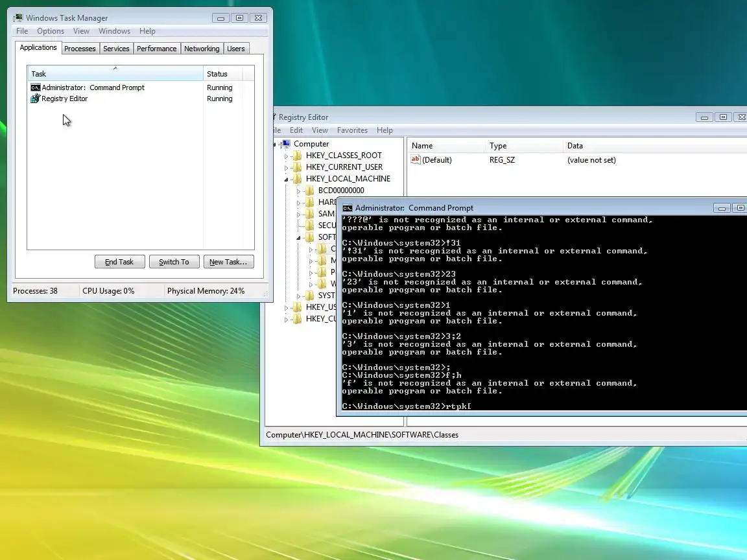This screenshot has height=560, width=747.
Task: Click the (value not set) data cell
Action: (x=591, y=160)
